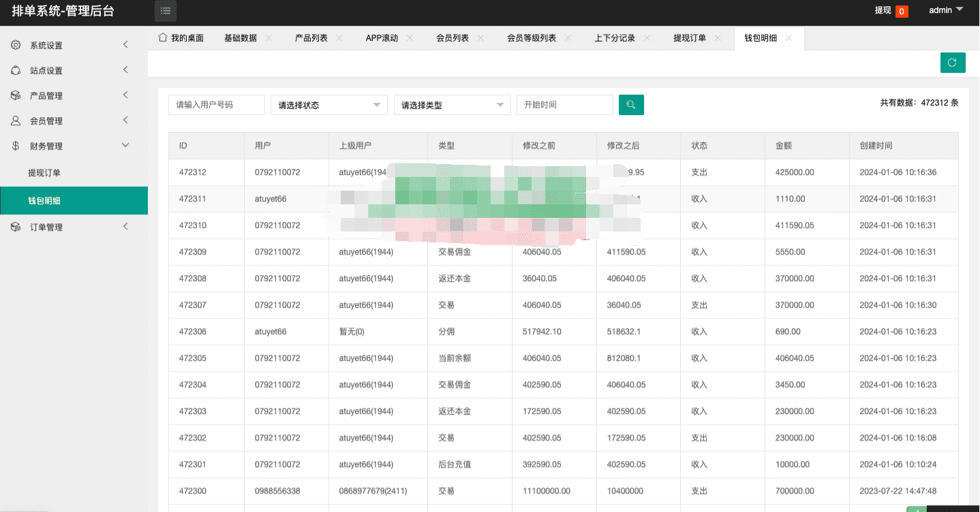Click the green search magnifier button

click(x=631, y=105)
